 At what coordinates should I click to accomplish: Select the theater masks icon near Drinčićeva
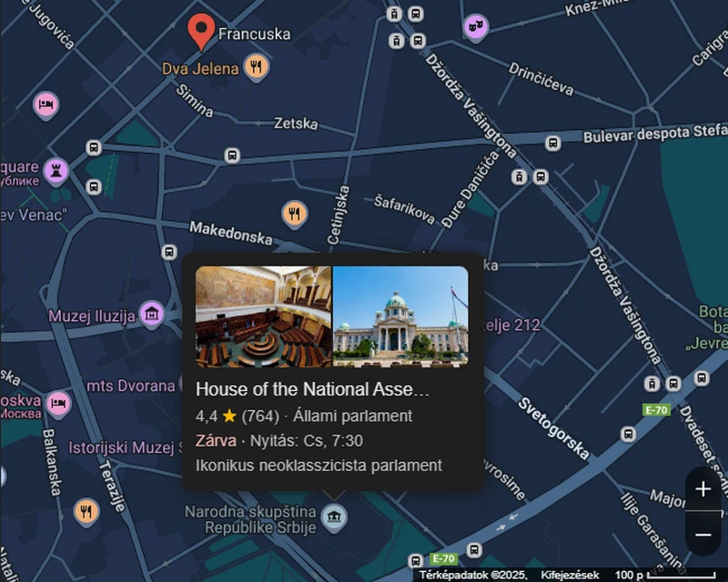[x=476, y=27]
